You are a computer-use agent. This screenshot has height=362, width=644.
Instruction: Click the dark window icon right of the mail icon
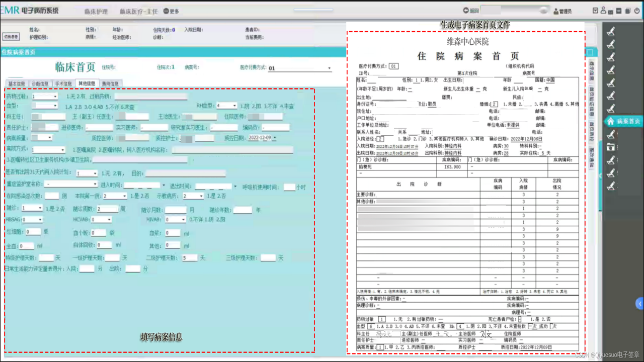[x=620, y=11]
